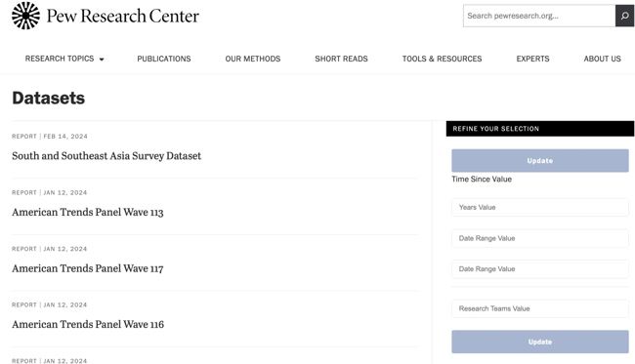
Task: Open the Experts page
Action: pyautogui.click(x=532, y=59)
